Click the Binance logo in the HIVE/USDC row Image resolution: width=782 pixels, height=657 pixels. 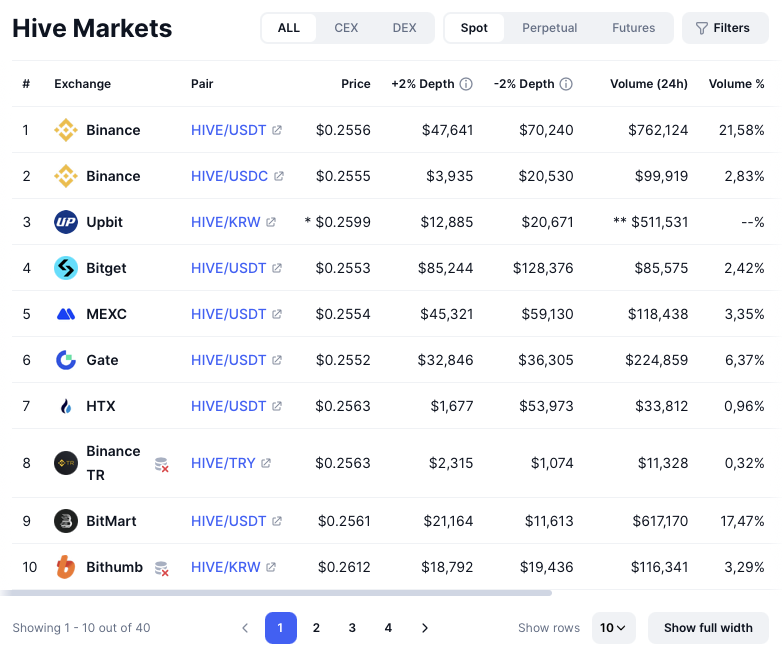click(x=66, y=176)
